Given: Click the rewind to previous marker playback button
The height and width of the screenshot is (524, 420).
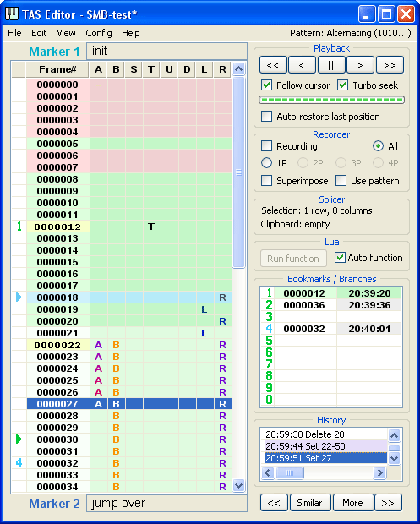Looking at the screenshot, I should pyautogui.click(x=273, y=65).
